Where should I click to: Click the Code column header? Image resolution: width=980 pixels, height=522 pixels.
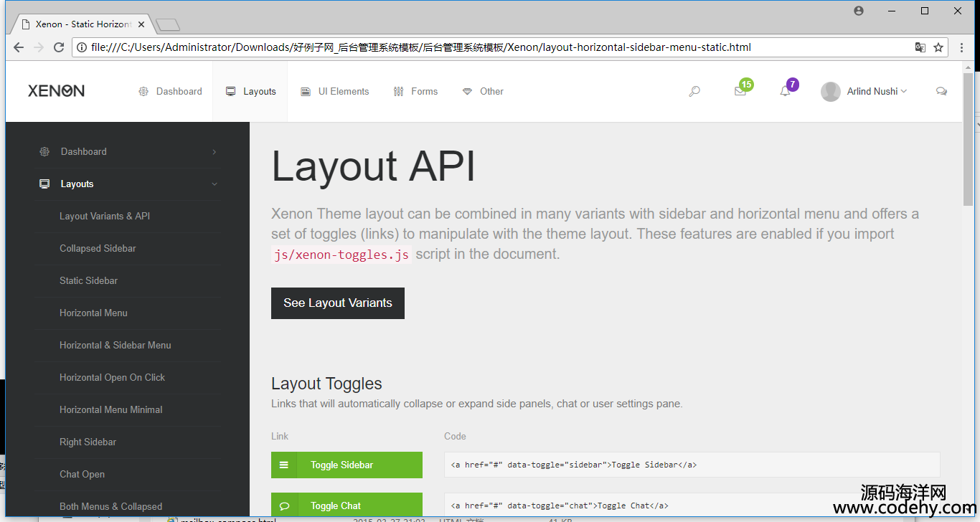[x=455, y=436]
